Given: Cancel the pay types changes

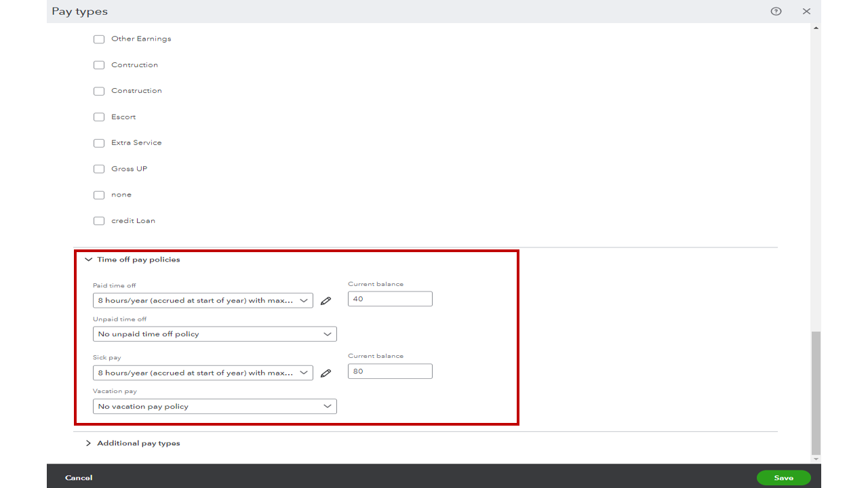Looking at the screenshot, I should coord(78,477).
